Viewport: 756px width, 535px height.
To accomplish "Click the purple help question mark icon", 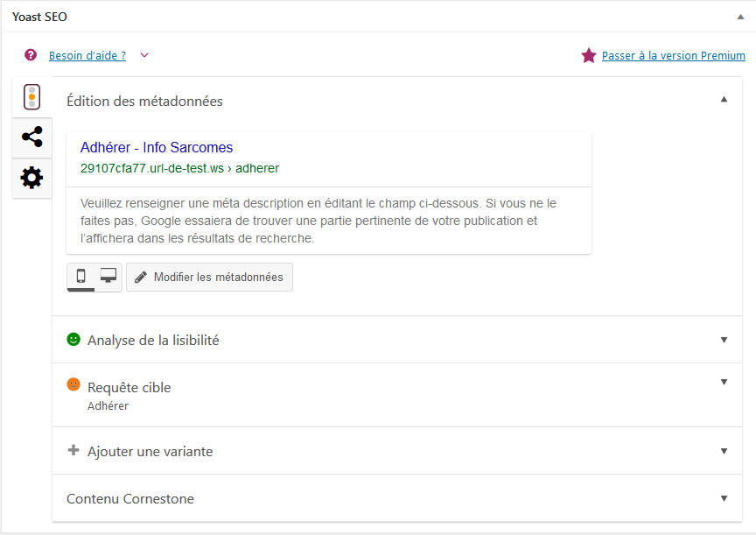I will tap(31, 55).
